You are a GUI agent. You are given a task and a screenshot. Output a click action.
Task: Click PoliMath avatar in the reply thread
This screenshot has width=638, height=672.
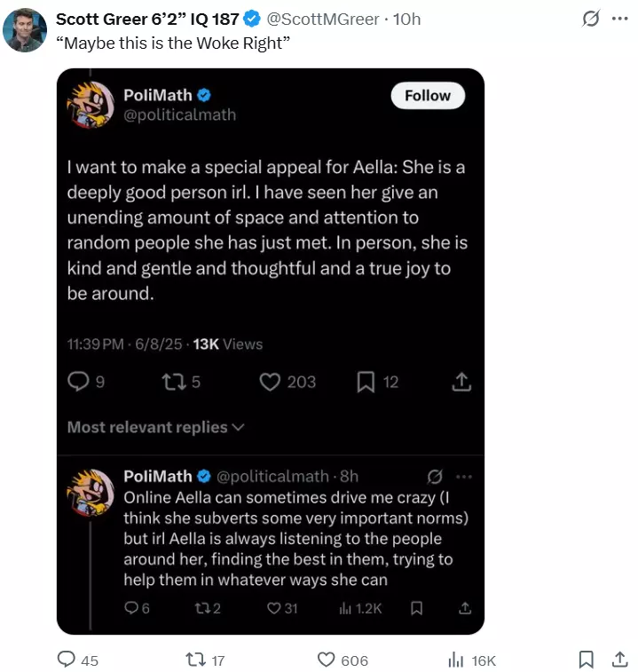click(x=91, y=492)
